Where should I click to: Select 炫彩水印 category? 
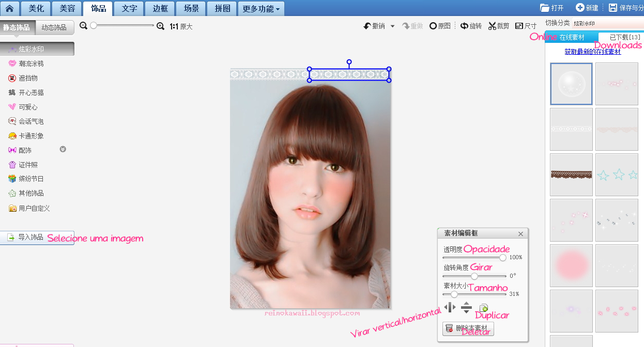point(37,49)
